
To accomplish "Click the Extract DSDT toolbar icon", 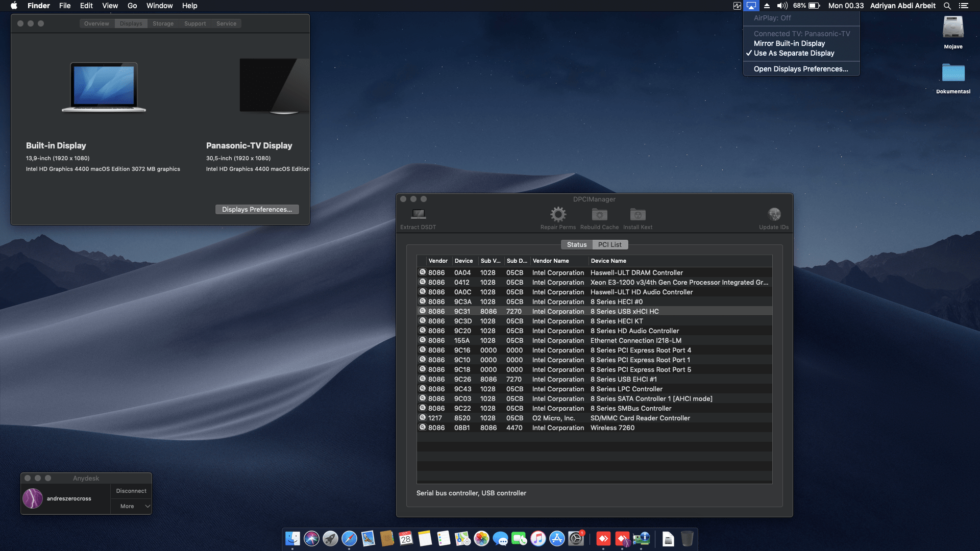I will coord(418,214).
